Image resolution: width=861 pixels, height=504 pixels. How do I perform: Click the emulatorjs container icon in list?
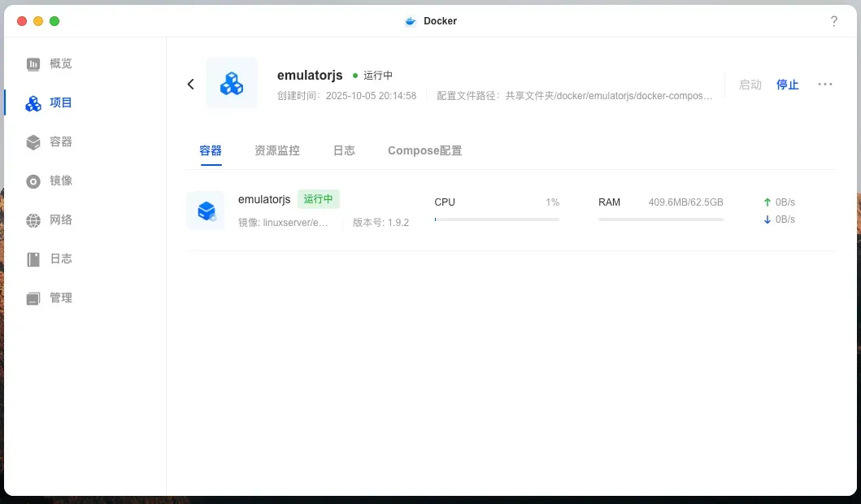(206, 211)
